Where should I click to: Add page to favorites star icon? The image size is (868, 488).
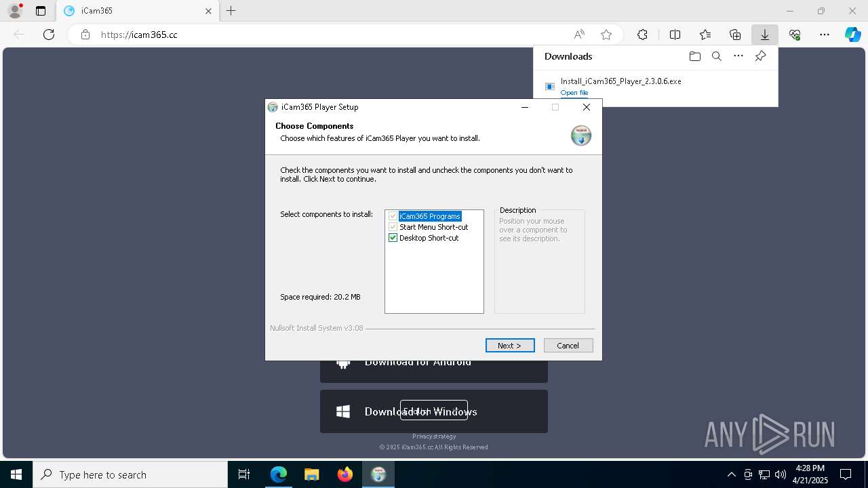click(606, 35)
